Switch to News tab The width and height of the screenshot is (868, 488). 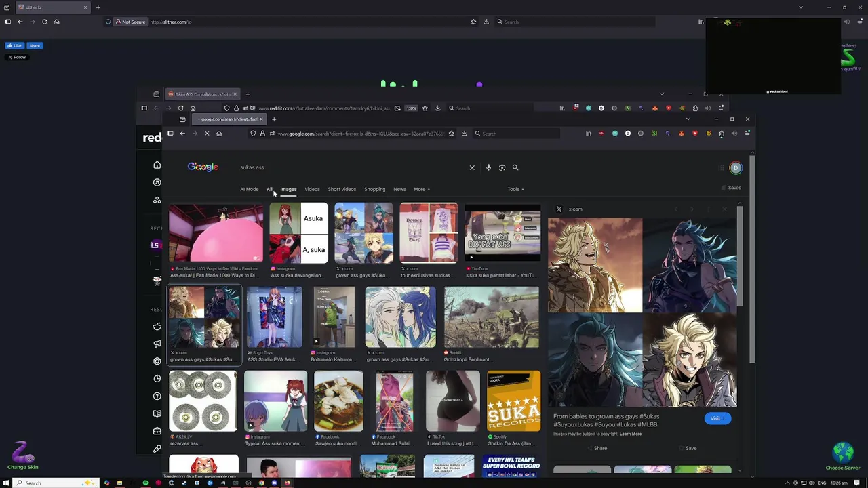pos(399,189)
